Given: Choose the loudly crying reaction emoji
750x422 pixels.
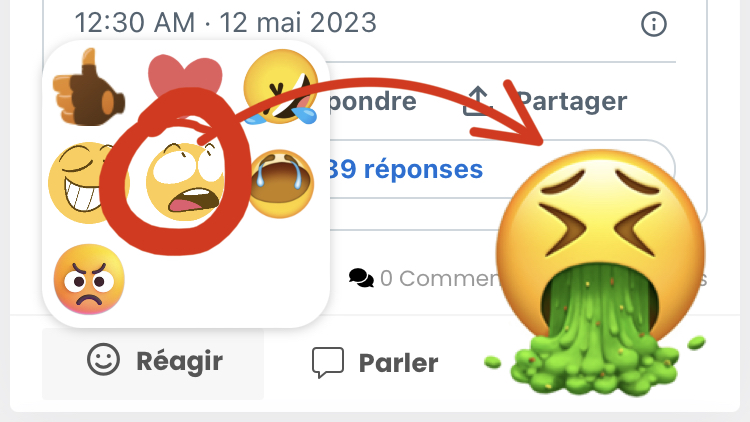Looking at the screenshot, I should (x=281, y=183).
